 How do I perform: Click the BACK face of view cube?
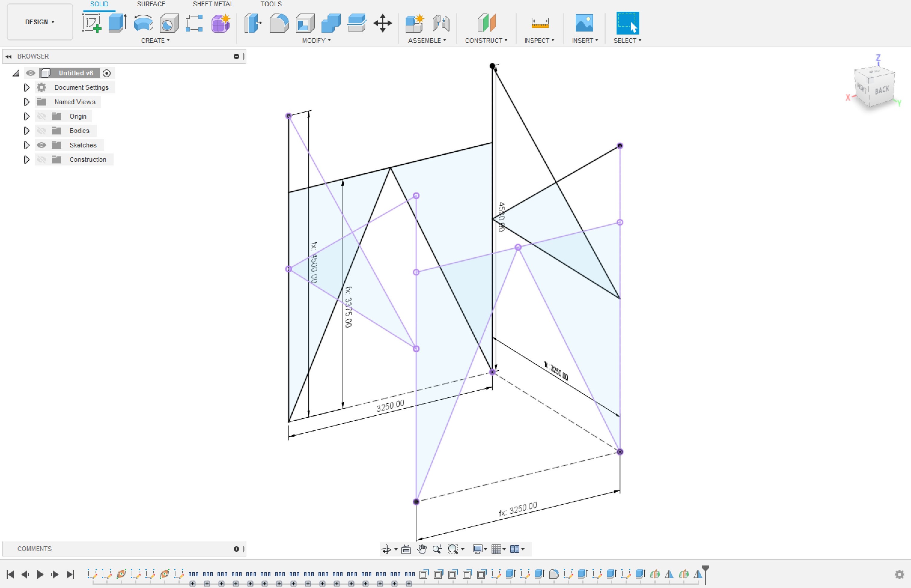point(882,90)
